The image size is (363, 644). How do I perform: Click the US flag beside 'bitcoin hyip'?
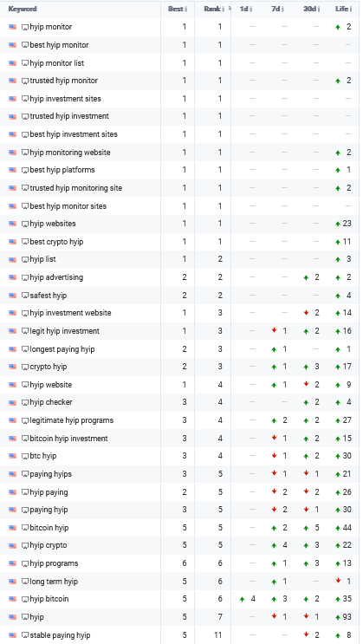13,528
